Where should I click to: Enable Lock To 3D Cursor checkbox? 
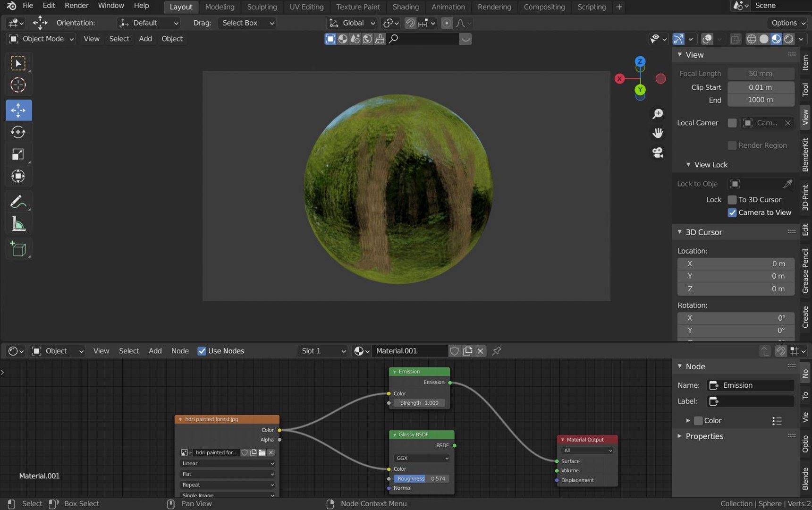732,200
